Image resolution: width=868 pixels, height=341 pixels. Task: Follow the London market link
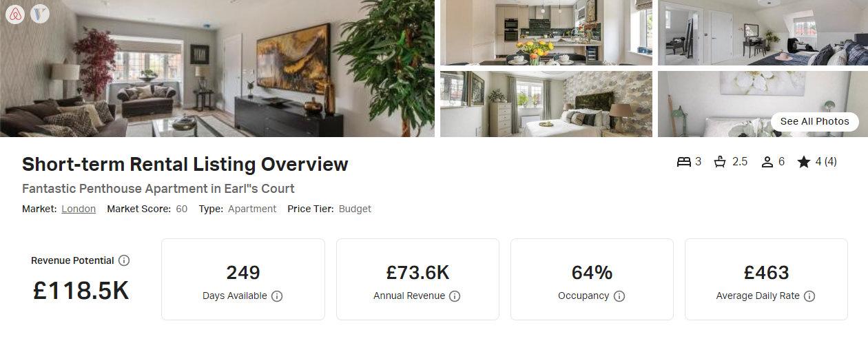pyautogui.click(x=79, y=209)
